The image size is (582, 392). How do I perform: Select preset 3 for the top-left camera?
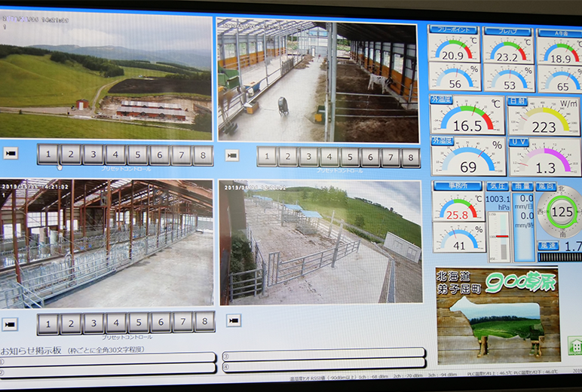pyautogui.click(x=93, y=155)
